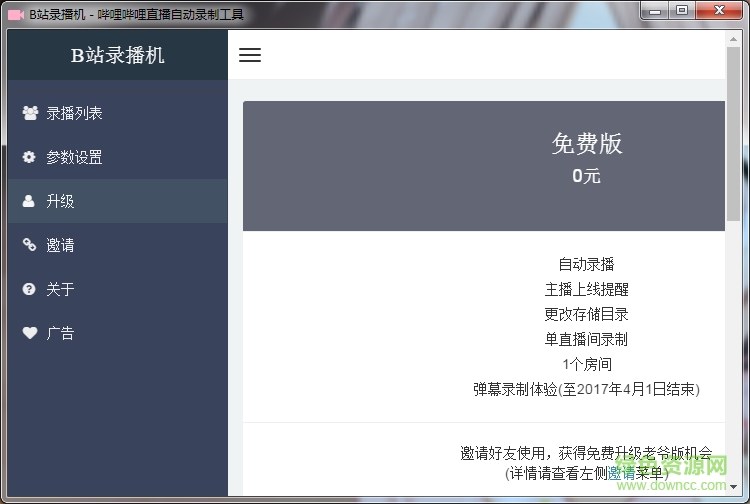Minimize the B站录播机 window
The image size is (750, 504).
point(656,11)
